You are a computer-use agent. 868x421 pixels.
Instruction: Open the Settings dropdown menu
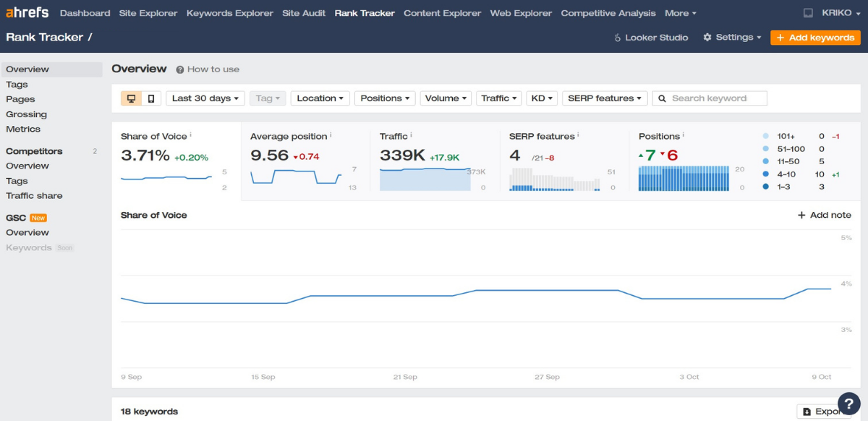pyautogui.click(x=732, y=38)
